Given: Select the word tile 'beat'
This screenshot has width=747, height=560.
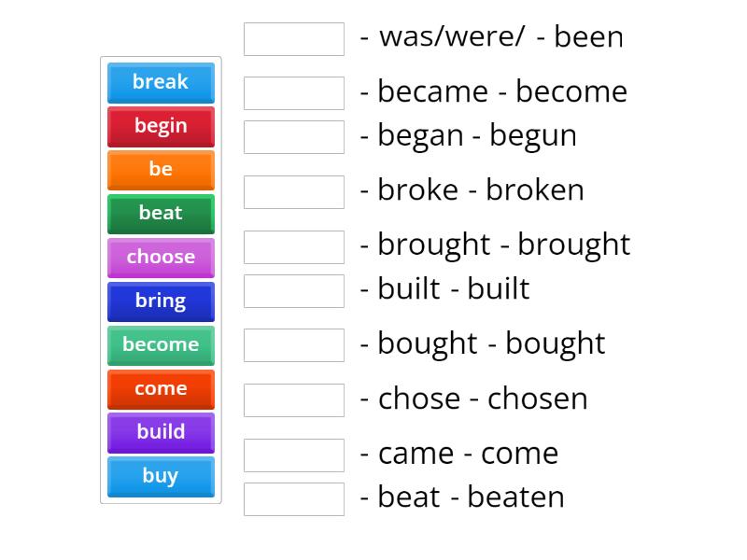Looking at the screenshot, I should [x=161, y=214].
